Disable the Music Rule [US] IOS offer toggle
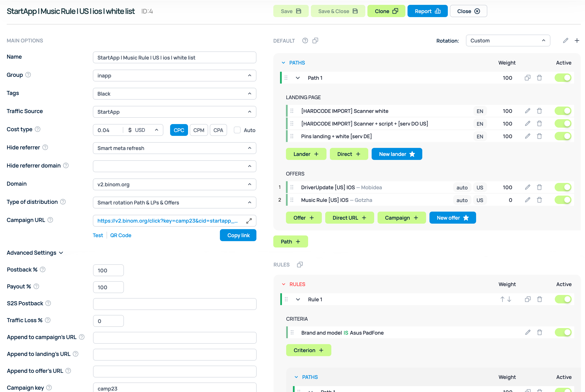The height and width of the screenshot is (392, 585). [x=563, y=200]
